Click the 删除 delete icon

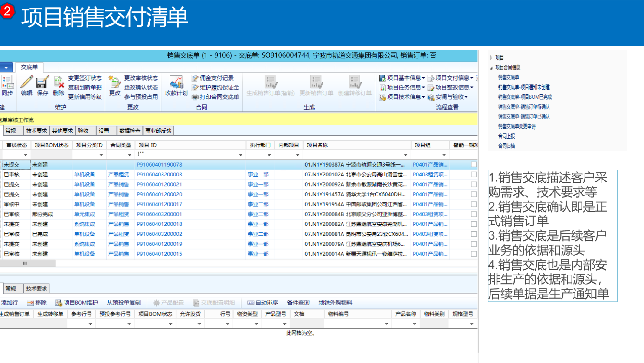(x=59, y=82)
